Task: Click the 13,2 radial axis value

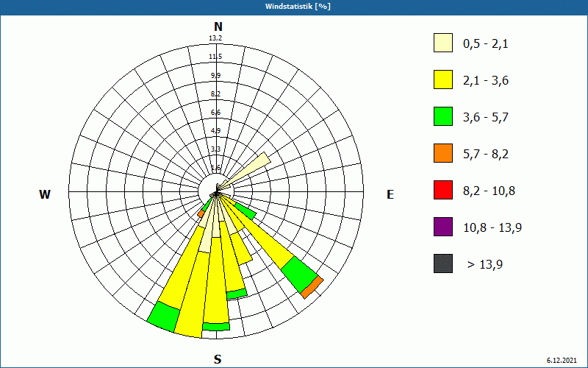Action: [215, 38]
